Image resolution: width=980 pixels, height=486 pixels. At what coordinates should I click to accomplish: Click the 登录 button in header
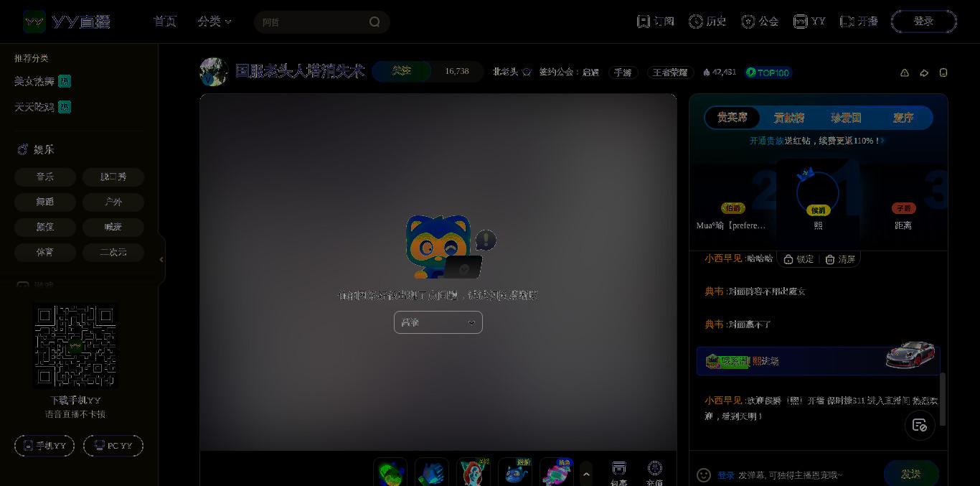click(x=924, y=22)
